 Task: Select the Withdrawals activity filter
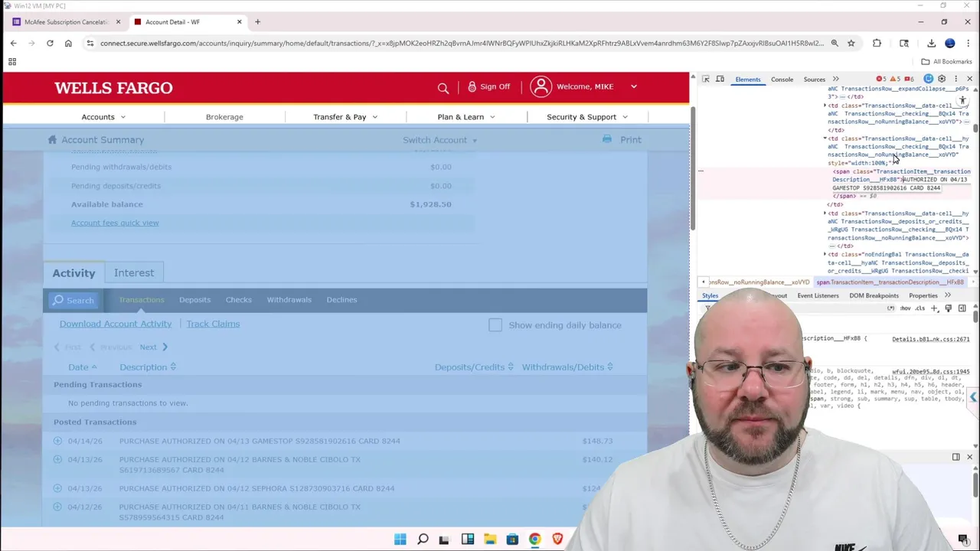point(289,300)
